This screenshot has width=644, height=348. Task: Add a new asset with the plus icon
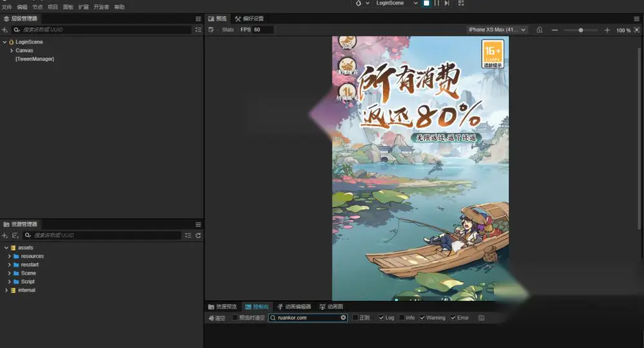[x=5, y=235]
